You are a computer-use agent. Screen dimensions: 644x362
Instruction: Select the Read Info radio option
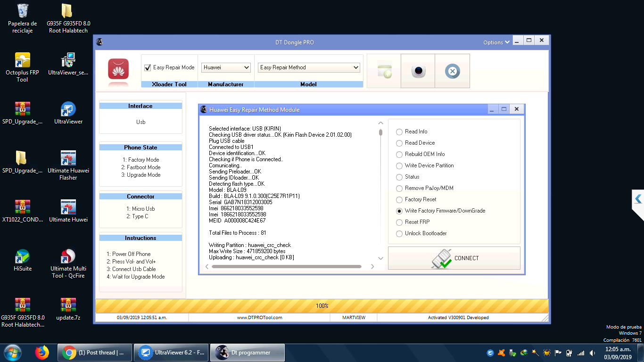pos(399,132)
